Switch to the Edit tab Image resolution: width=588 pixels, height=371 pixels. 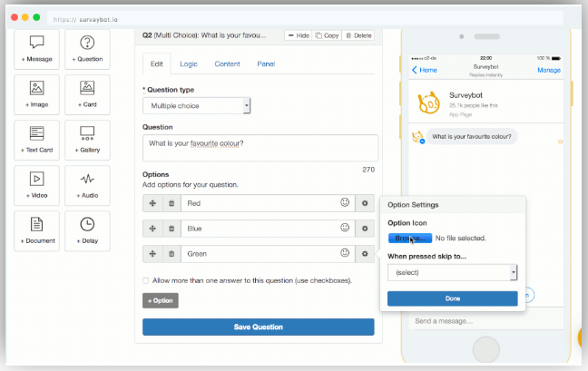click(x=156, y=64)
